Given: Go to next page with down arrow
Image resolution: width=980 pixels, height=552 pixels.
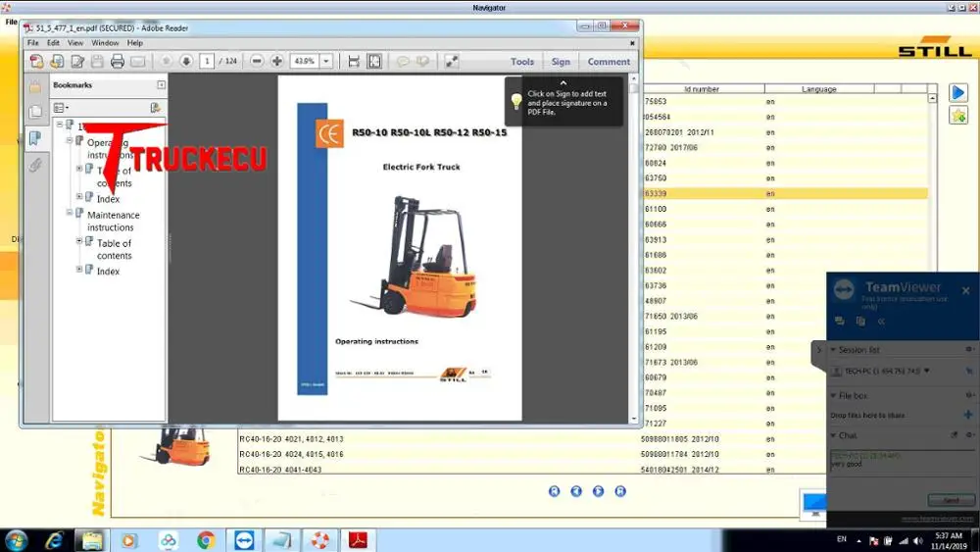Looking at the screenshot, I should point(186,61).
